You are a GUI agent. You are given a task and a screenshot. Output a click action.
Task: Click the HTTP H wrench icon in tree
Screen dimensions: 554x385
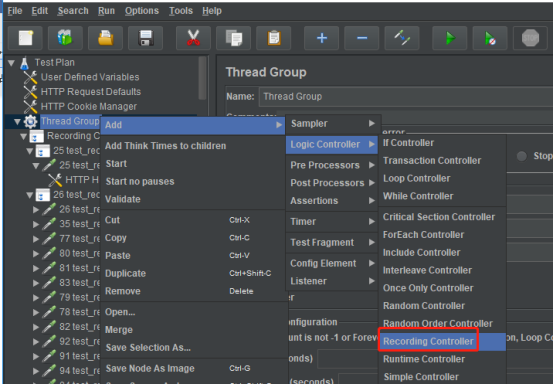coord(55,180)
